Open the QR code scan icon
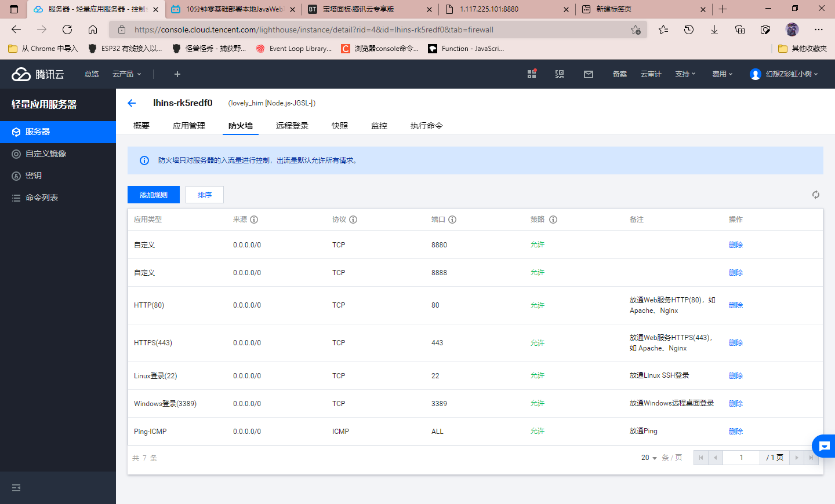The image size is (835, 504). (560, 74)
